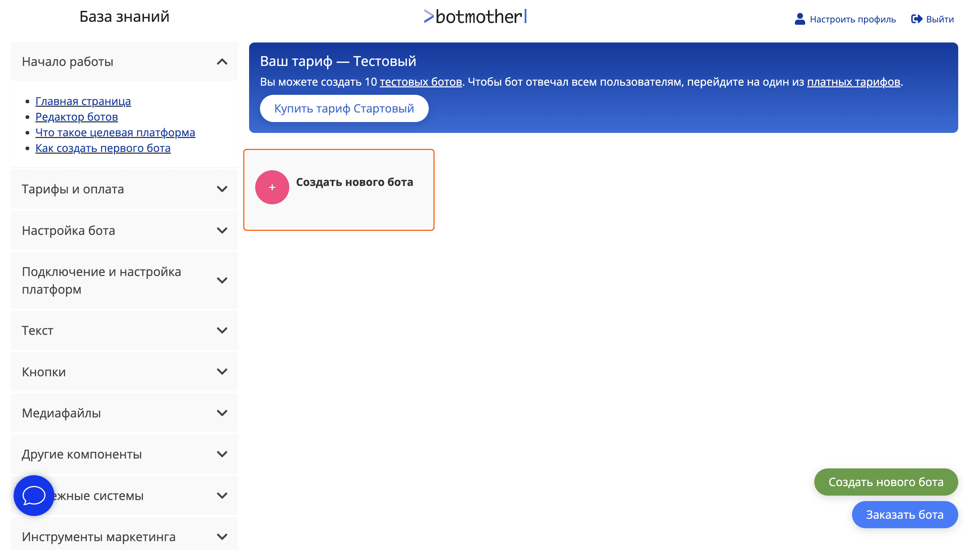Click the Заказать бота button
Screen dimensions: 980x550
pos(904,514)
